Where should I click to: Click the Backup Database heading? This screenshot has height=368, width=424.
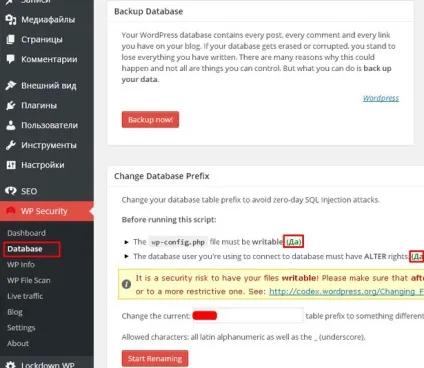click(x=148, y=11)
